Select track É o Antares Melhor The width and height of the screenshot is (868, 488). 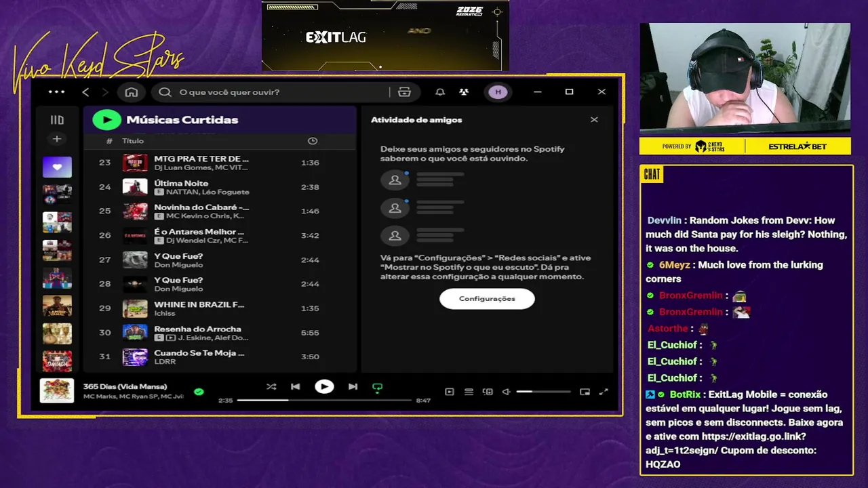click(199, 232)
